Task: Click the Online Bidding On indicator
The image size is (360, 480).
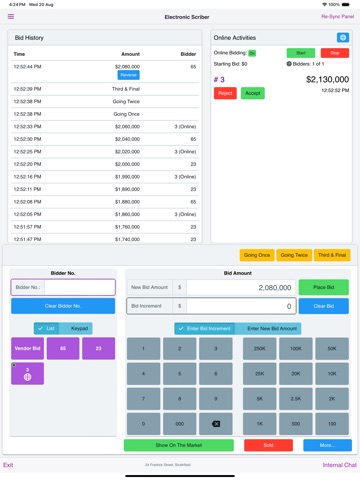Action: pos(252,53)
